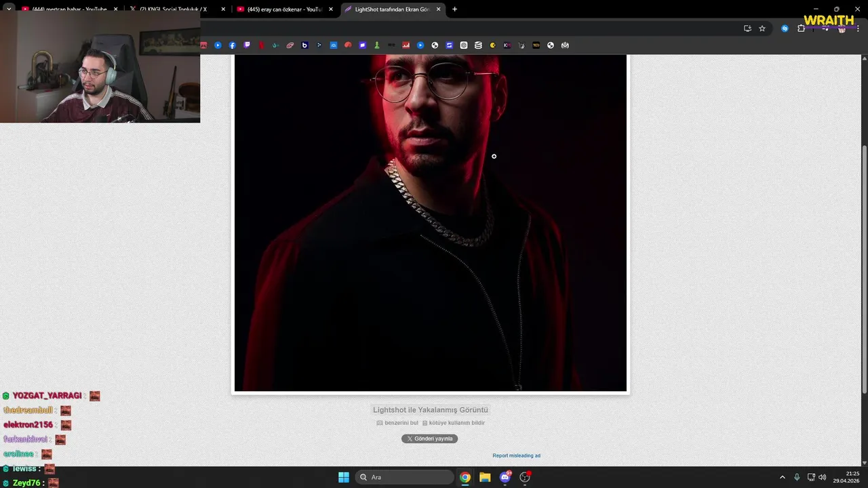
Task: Open the Windows Start menu
Action: pyautogui.click(x=344, y=477)
